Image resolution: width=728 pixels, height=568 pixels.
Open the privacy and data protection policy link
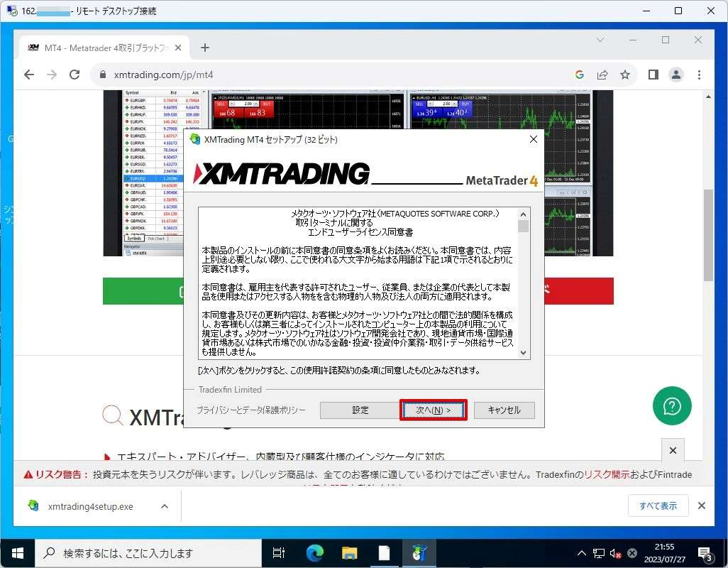pyautogui.click(x=250, y=410)
